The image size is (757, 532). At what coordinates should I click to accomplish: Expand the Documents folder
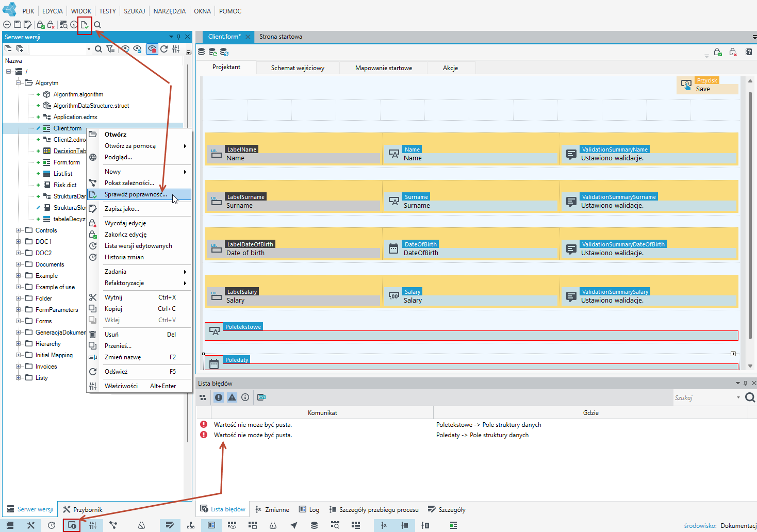tap(18, 264)
